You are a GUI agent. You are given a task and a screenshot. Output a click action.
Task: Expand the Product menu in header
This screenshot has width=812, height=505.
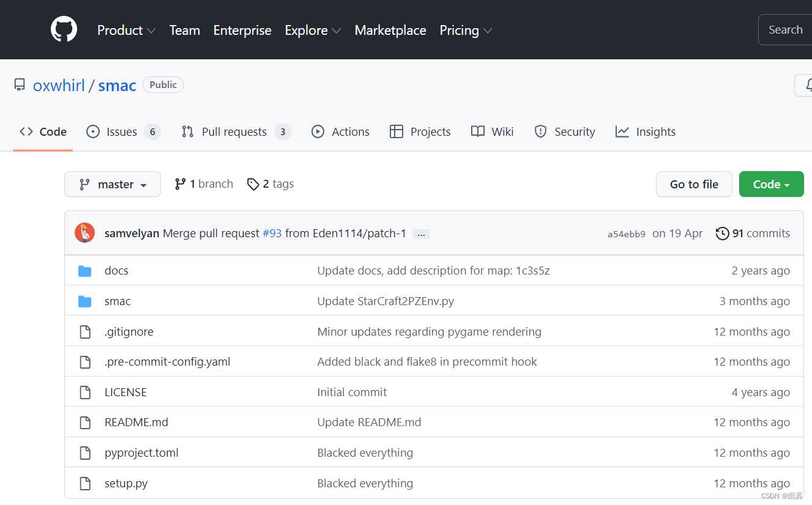(x=126, y=30)
